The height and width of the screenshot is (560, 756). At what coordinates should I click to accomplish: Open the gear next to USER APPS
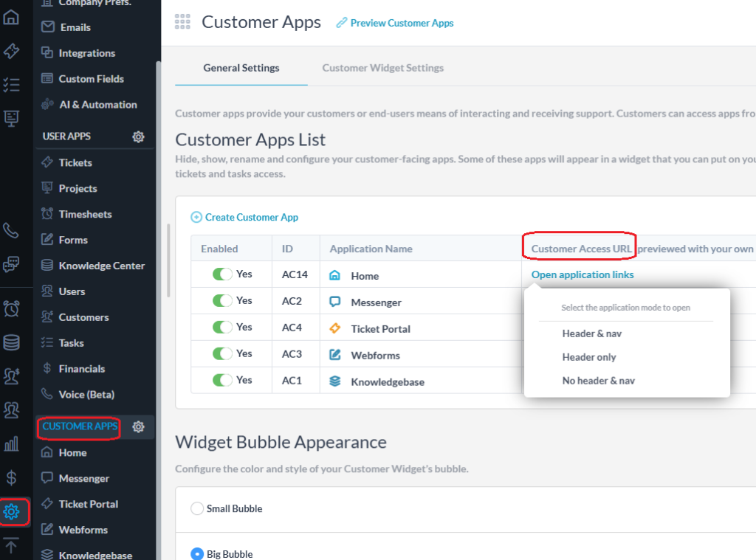[138, 136]
